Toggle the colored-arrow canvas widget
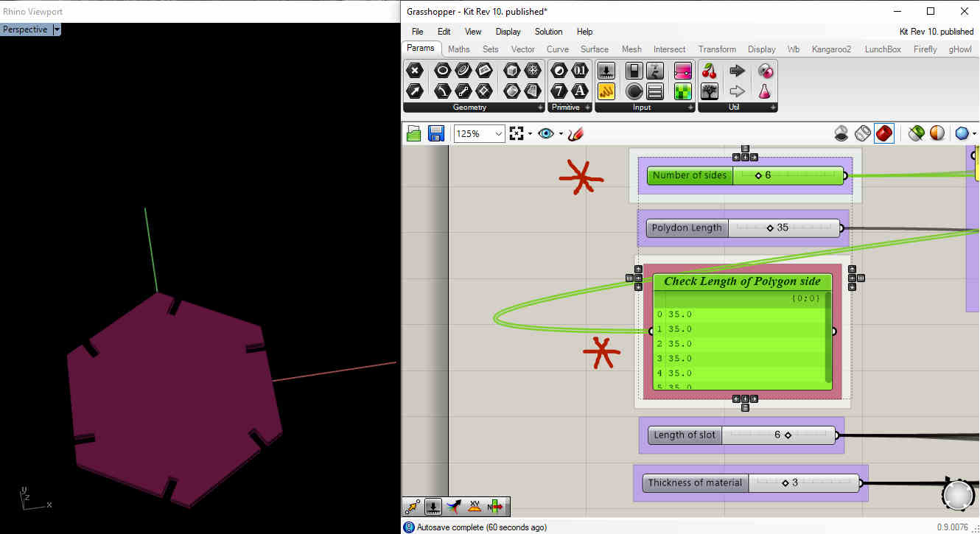 (455, 507)
